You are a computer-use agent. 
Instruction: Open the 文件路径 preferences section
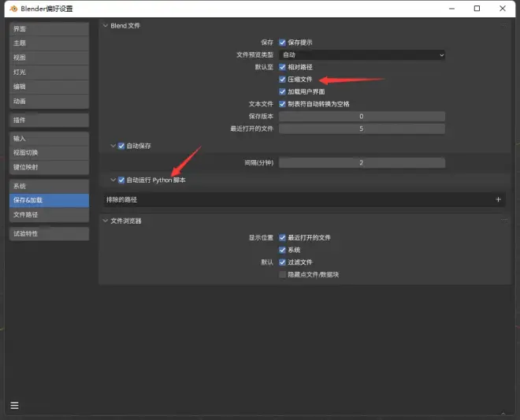point(49,215)
